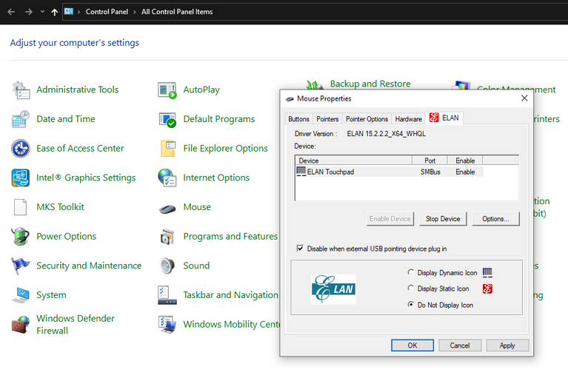Open recent locations dropdown arrow
Image resolution: width=568 pixels, height=392 pixels.
pos(42,12)
